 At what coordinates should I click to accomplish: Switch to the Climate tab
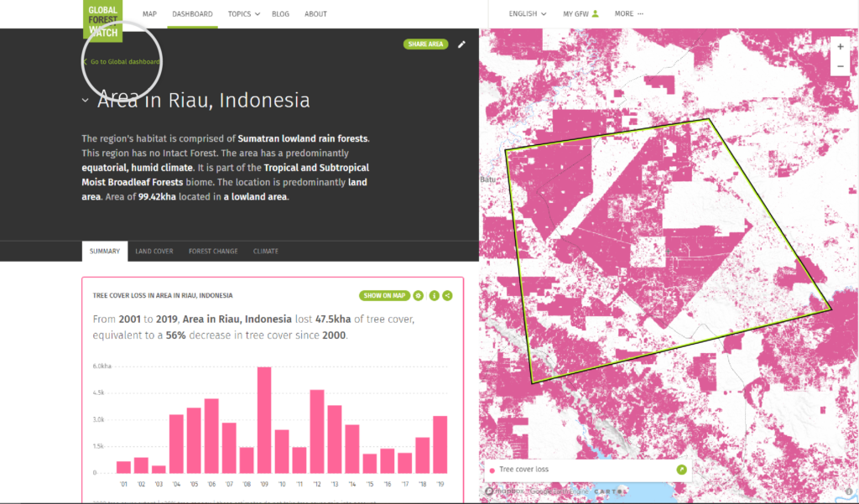pos(266,251)
